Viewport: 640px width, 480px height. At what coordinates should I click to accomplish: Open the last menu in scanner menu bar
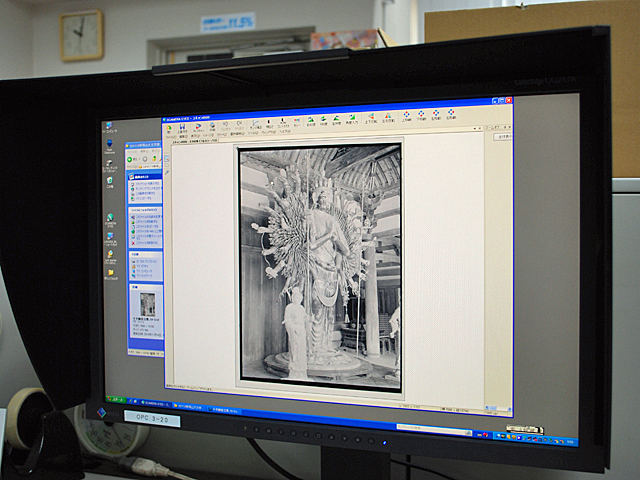click(284, 131)
